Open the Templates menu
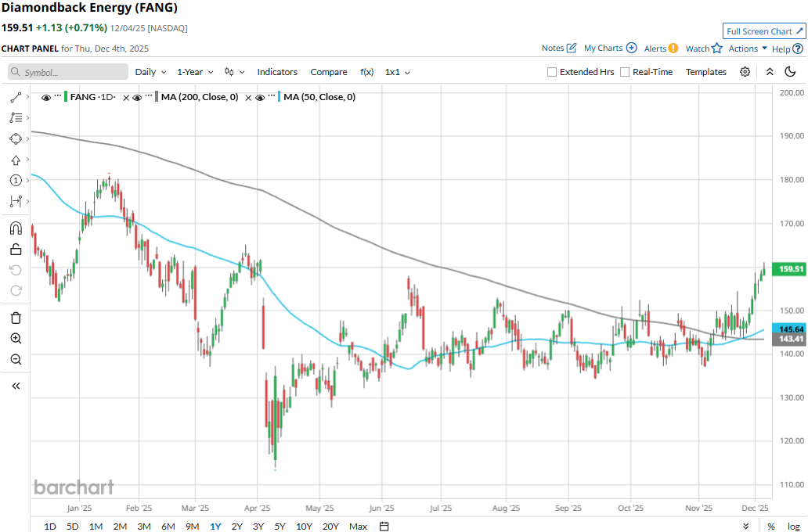Viewport: 808px width, 532px height. pyautogui.click(x=705, y=72)
